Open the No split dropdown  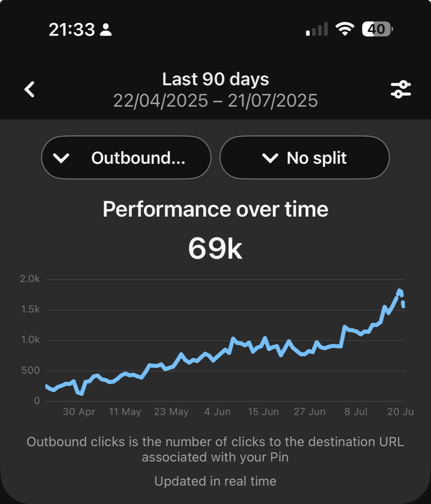pos(305,158)
